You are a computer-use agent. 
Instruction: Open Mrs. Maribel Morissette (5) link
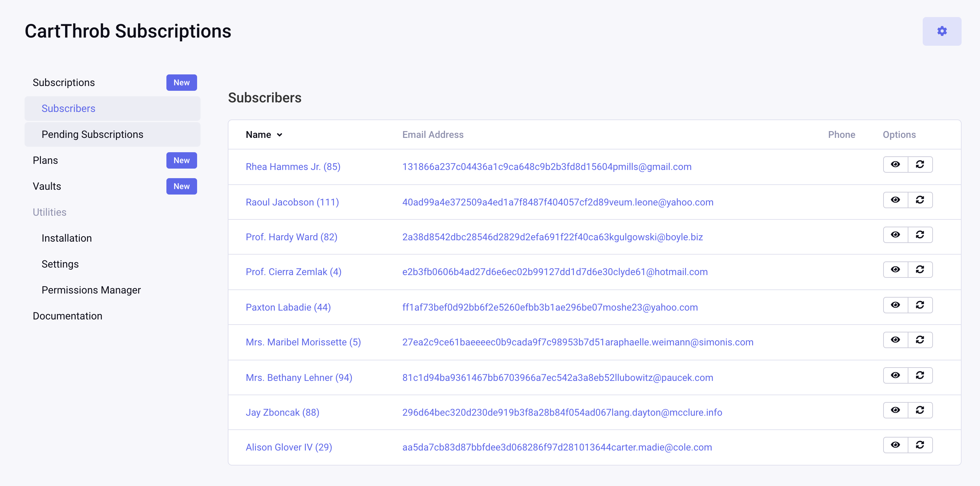click(303, 342)
